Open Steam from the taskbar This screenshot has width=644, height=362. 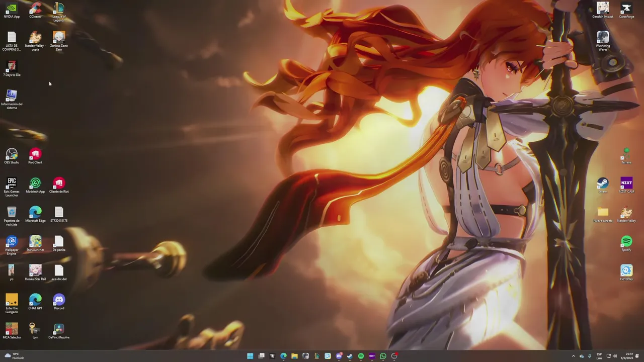tap(350, 356)
